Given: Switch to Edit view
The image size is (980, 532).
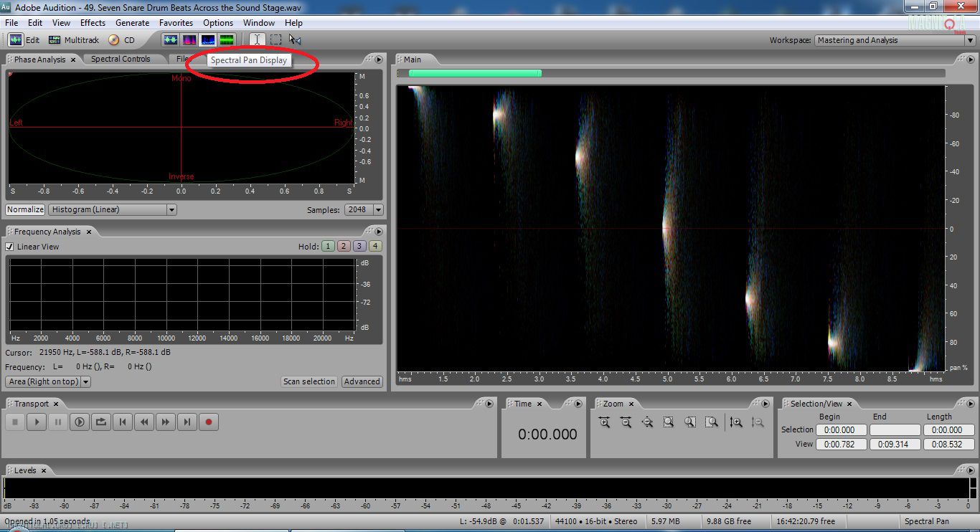Looking at the screenshot, I should click(24, 40).
